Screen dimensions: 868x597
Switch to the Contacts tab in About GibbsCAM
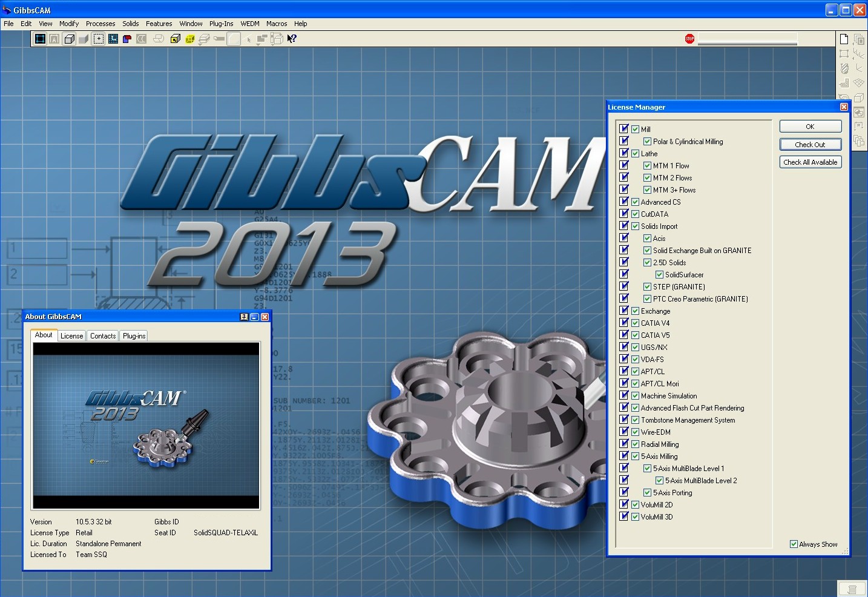coord(103,336)
